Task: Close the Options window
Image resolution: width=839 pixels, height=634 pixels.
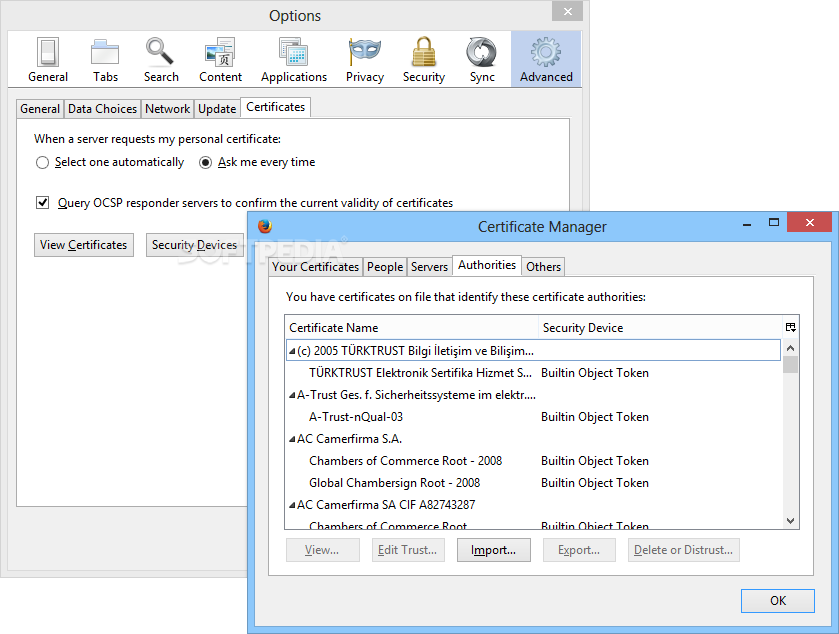Action: [x=567, y=11]
